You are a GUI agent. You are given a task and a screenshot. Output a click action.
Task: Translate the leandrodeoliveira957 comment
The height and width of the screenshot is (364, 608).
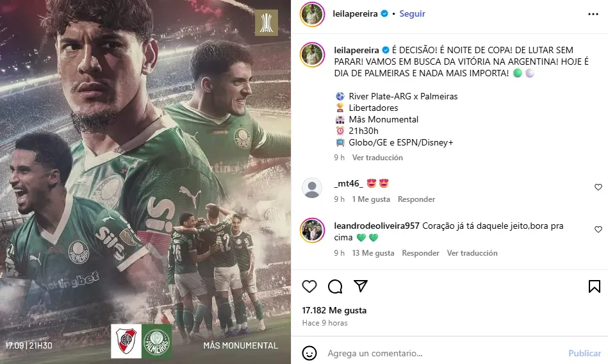(472, 253)
